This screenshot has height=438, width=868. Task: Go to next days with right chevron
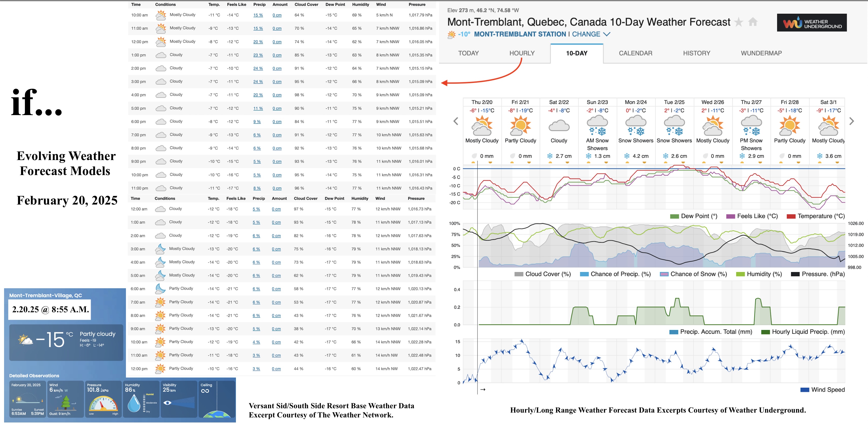point(852,121)
